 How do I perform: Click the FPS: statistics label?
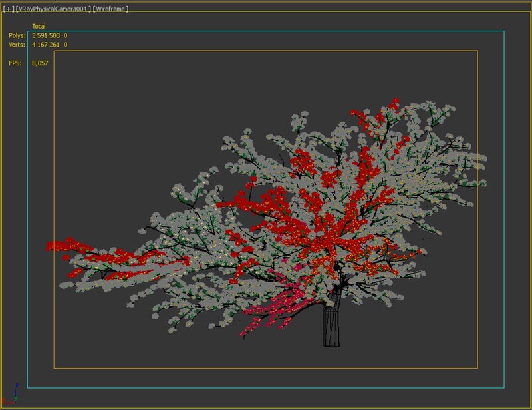pyautogui.click(x=15, y=63)
